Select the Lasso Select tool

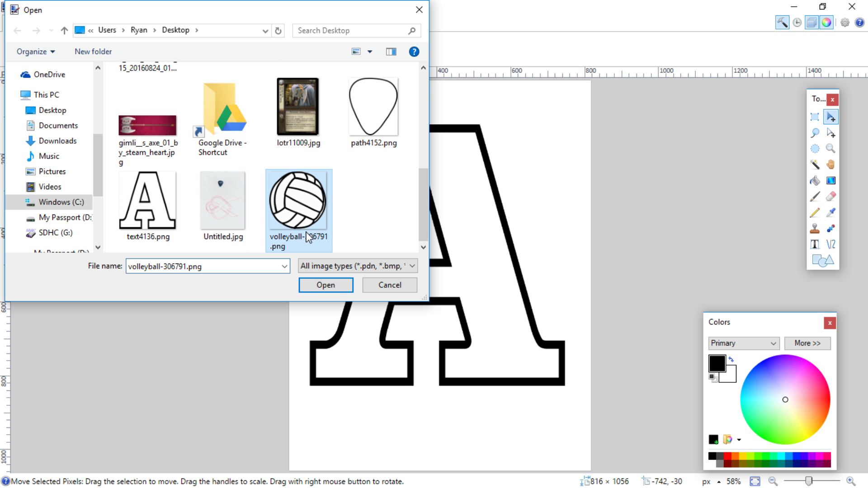pos(815,133)
